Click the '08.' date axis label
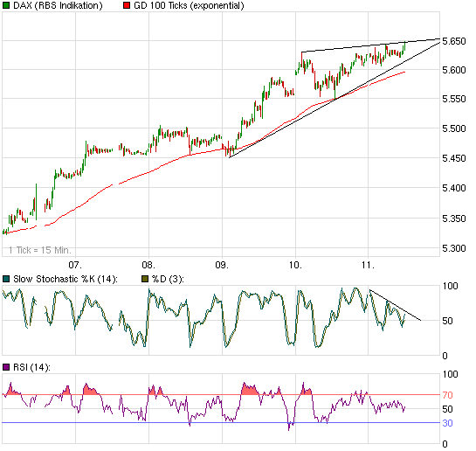476x451 pixels. [148, 265]
